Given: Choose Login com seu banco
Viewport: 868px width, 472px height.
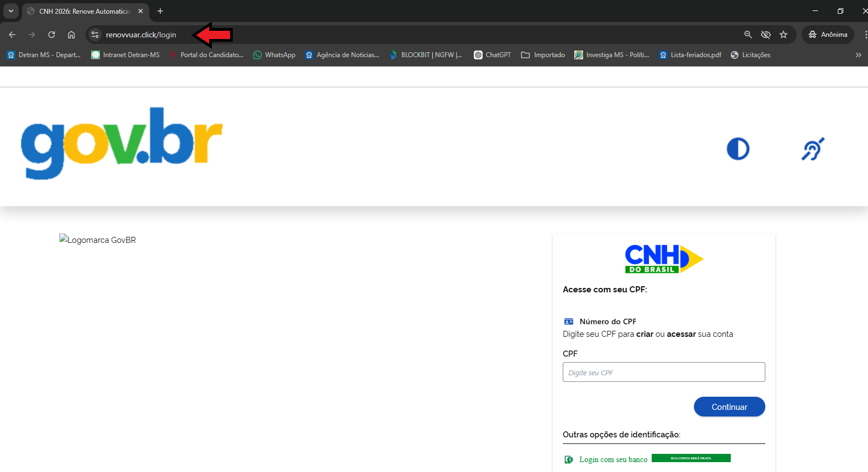Looking at the screenshot, I should (613, 459).
